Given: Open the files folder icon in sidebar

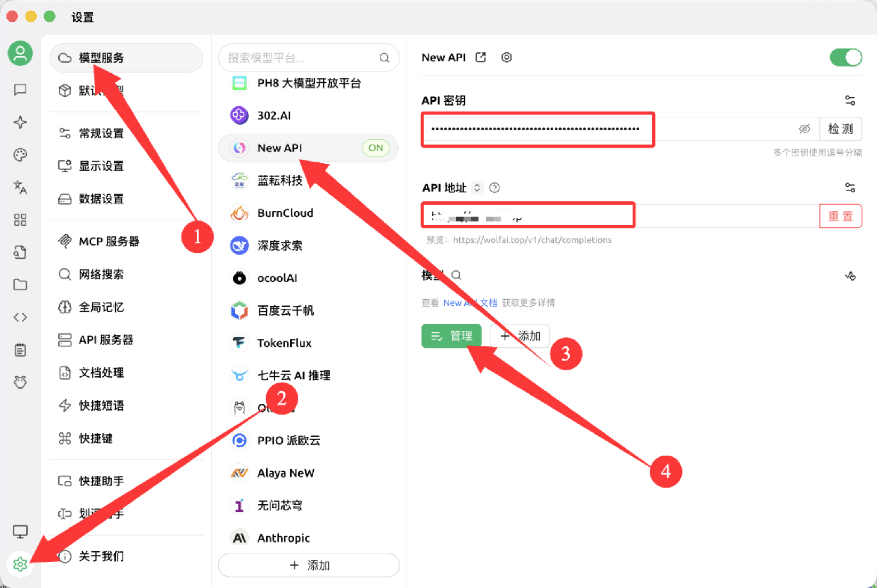Looking at the screenshot, I should pos(20,285).
